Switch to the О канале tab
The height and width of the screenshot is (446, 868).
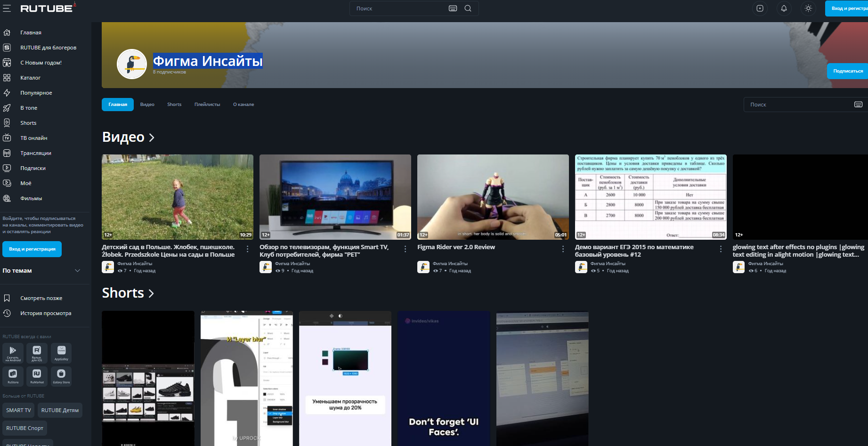[x=243, y=105]
